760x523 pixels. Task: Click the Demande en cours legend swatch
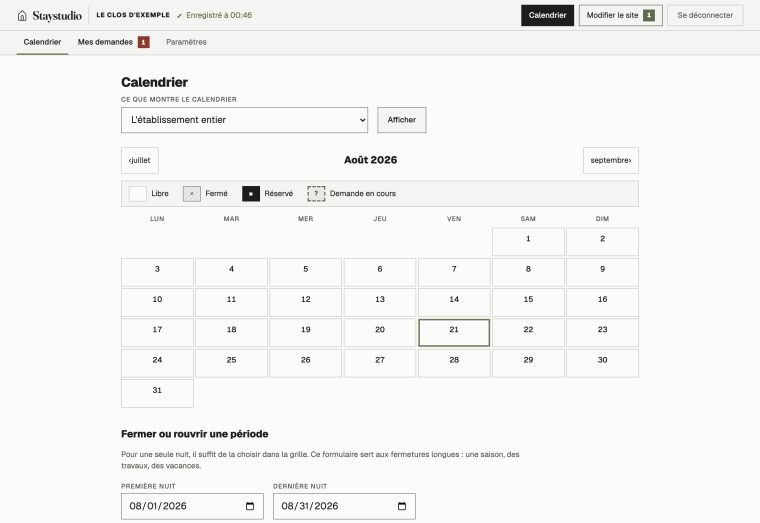(316, 193)
